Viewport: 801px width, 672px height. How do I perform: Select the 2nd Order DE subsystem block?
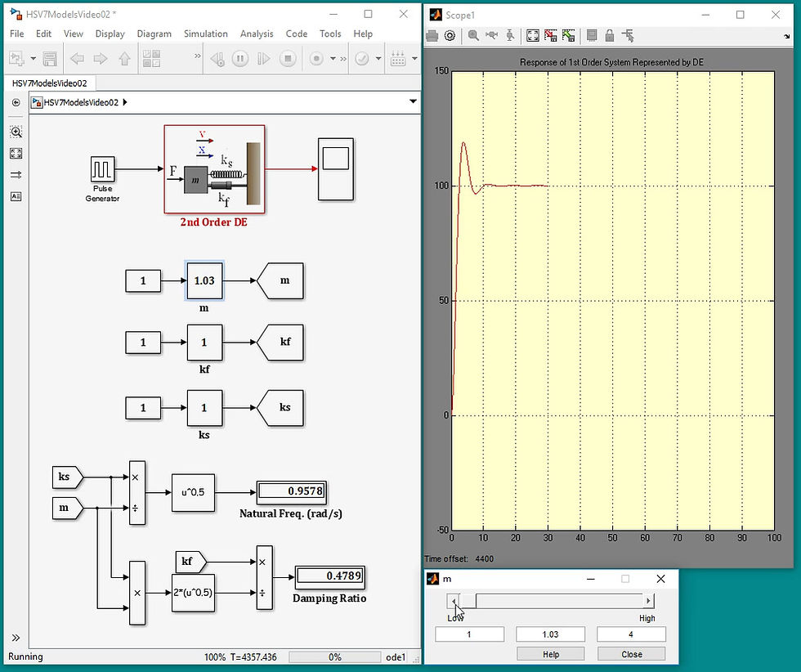click(x=214, y=169)
